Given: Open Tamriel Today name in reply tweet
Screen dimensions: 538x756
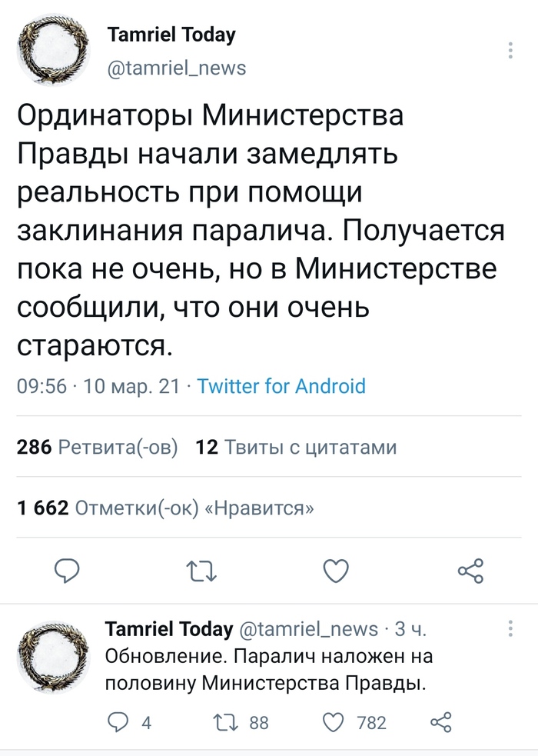Looking at the screenshot, I should pos(169,628).
